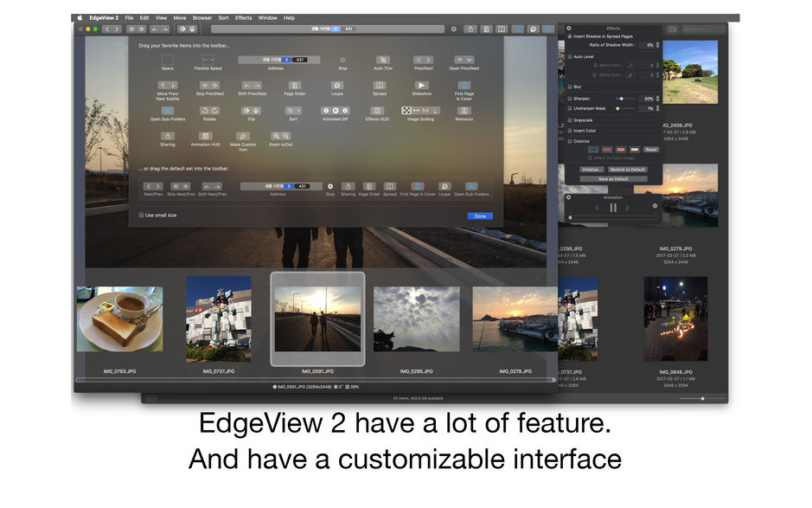Click the Animated GIF icon
The width and height of the screenshot is (812, 508).
[x=334, y=111]
